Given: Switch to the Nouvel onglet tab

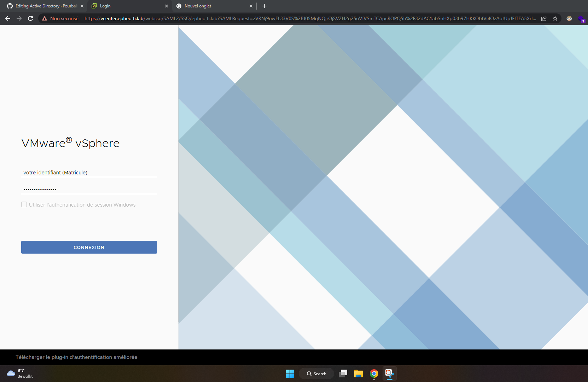Looking at the screenshot, I should click(214, 6).
